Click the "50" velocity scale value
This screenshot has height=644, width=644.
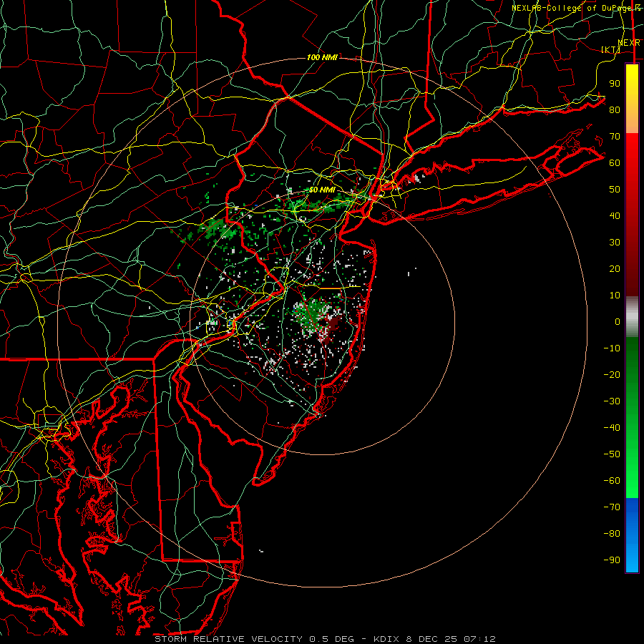coord(615,190)
